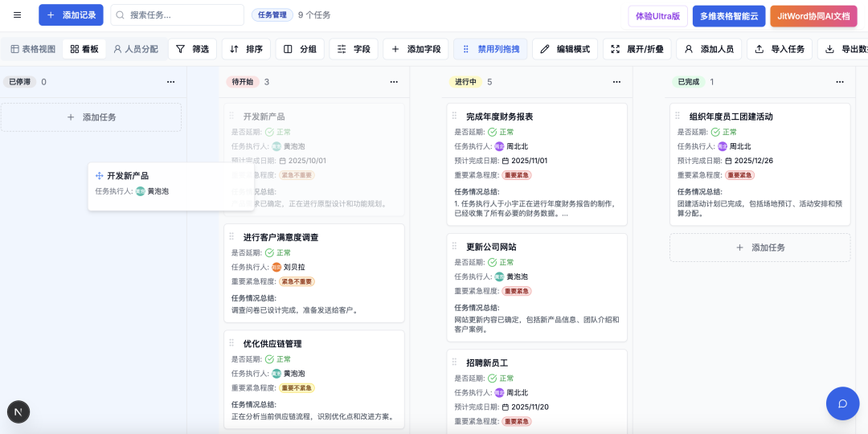Open 体验Ultra版 link

657,16
